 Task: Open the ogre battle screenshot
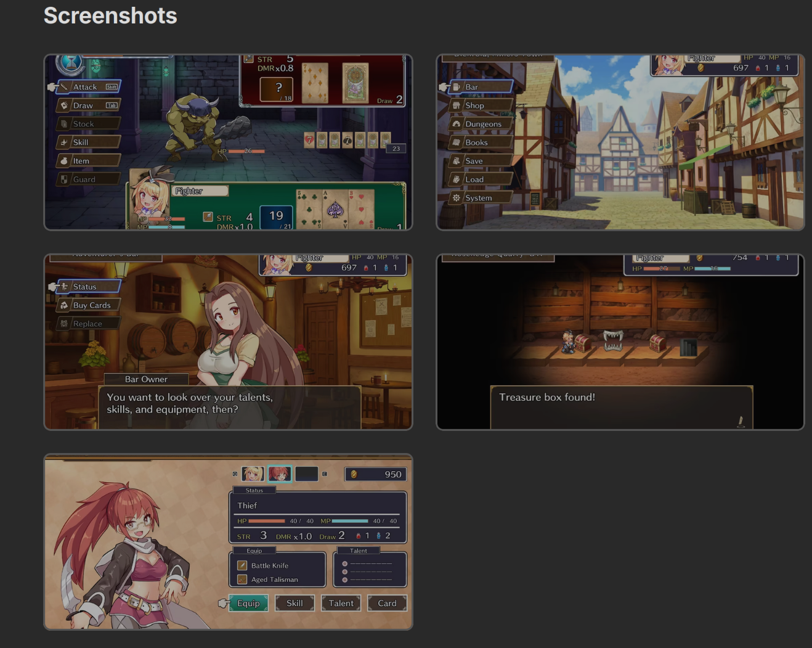click(x=228, y=142)
